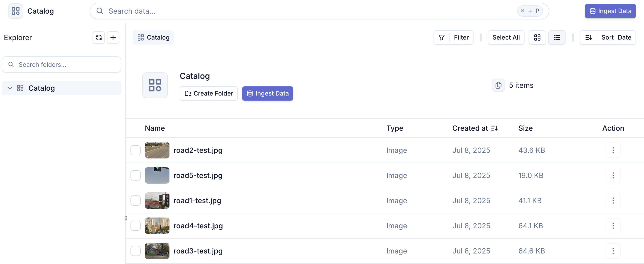Open the action menu for road4-test.jpg
This screenshot has width=644, height=264.
[x=613, y=226]
